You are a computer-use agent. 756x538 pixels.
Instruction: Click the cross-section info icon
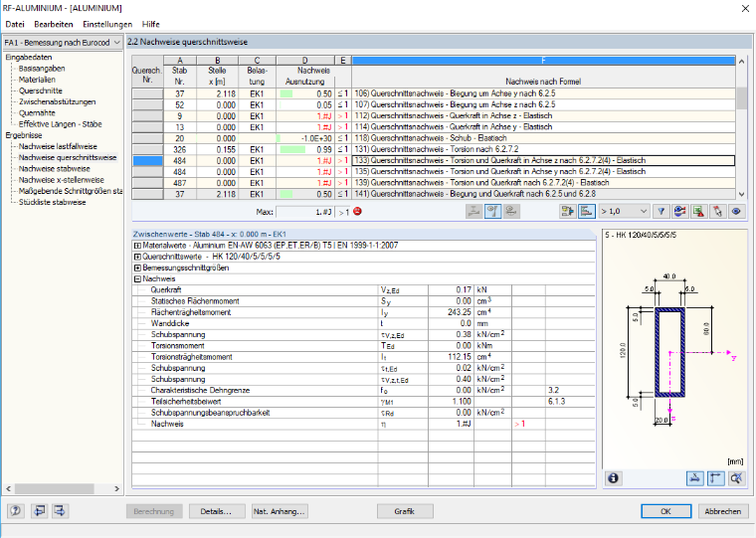coord(613,478)
